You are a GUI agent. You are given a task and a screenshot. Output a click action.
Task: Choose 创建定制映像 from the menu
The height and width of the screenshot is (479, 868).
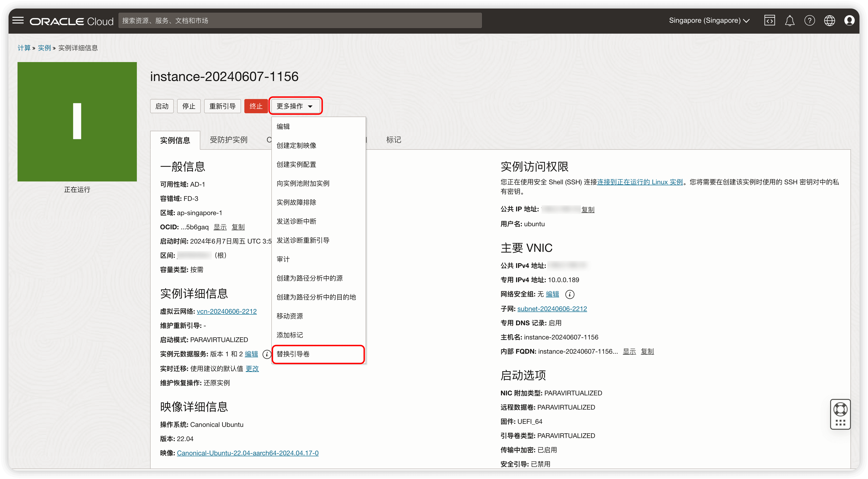[x=318, y=146]
